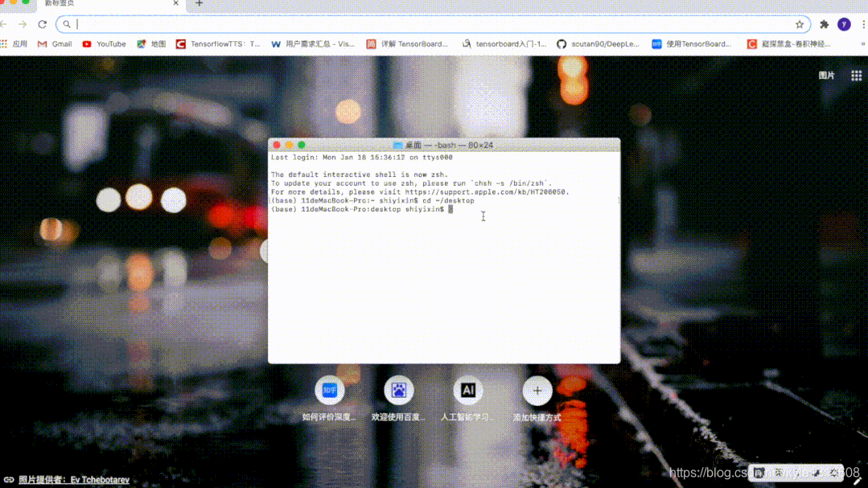The image size is (868, 488).
Task: Open the 详解 TensorBoard bookmark
Action: (407, 44)
